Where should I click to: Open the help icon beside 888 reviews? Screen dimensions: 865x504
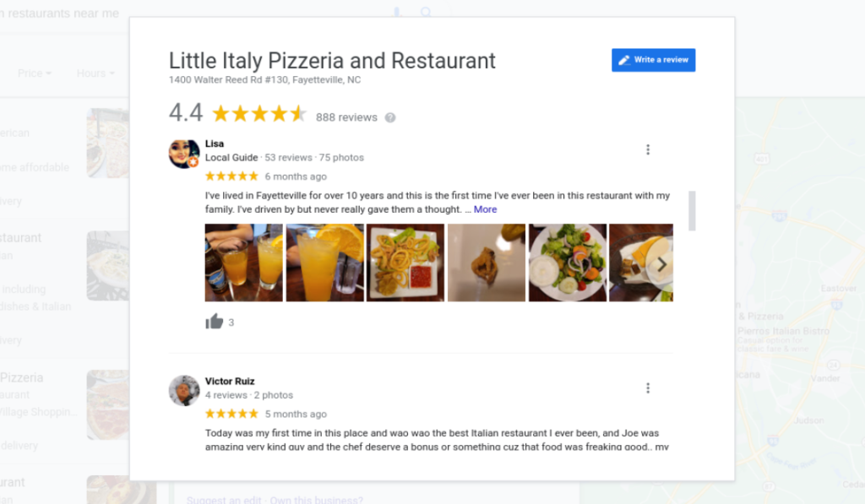[x=390, y=117]
